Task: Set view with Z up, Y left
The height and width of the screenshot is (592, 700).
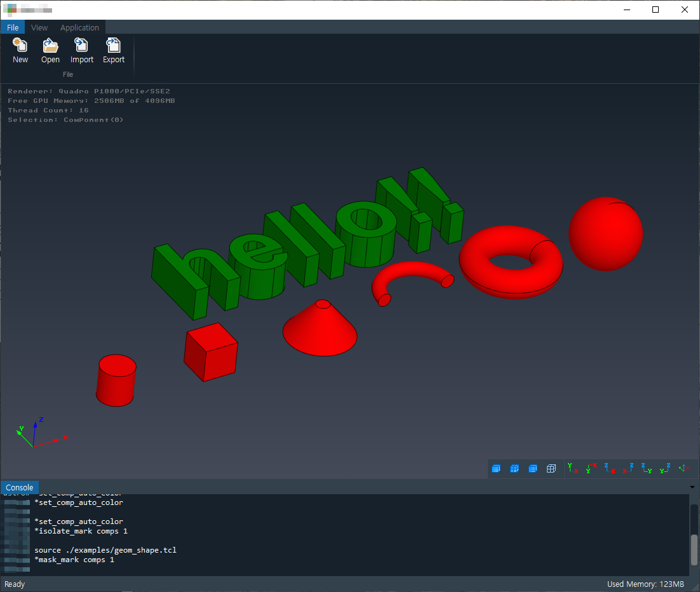Action: point(664,468)
